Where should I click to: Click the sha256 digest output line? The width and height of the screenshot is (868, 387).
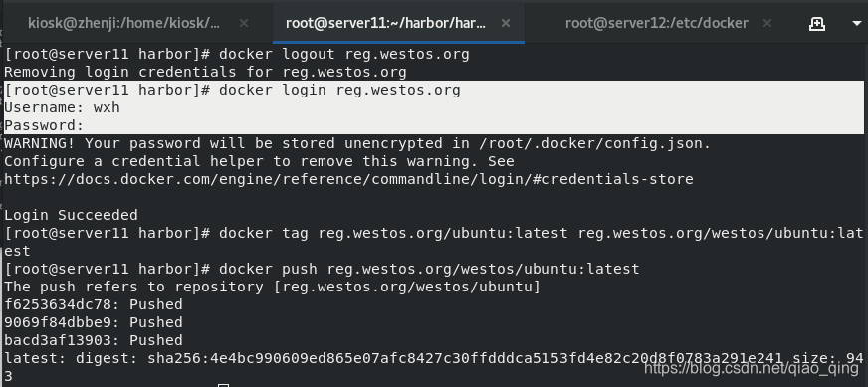[x=434, y=367]
